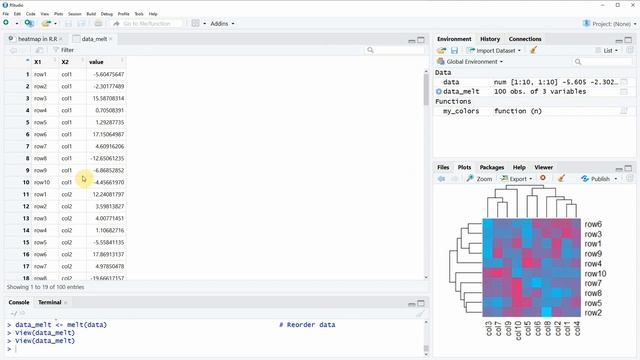
Task: Open the Project (None) dropdown
Action: (x=609, y=24)
